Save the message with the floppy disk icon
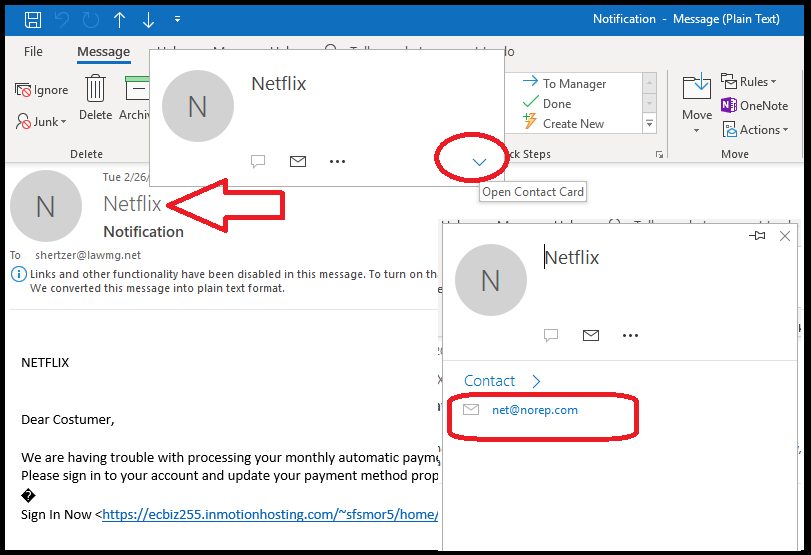 tap(33, 20)
